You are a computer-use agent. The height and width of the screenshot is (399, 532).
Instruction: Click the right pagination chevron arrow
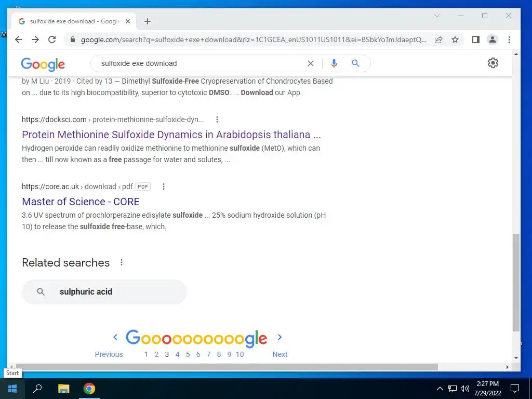pyautogui.click(x=280, y=337)
